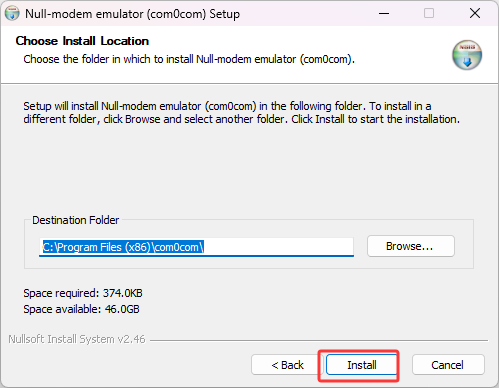The width and height of the screenshot is (499, 388).
Task: Close the com0com Setup window
Action: click(x=475, y=14)
